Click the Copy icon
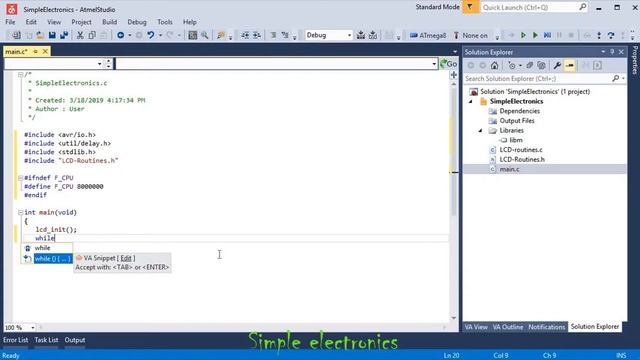The image size is (640, 360). pos(92,35)
